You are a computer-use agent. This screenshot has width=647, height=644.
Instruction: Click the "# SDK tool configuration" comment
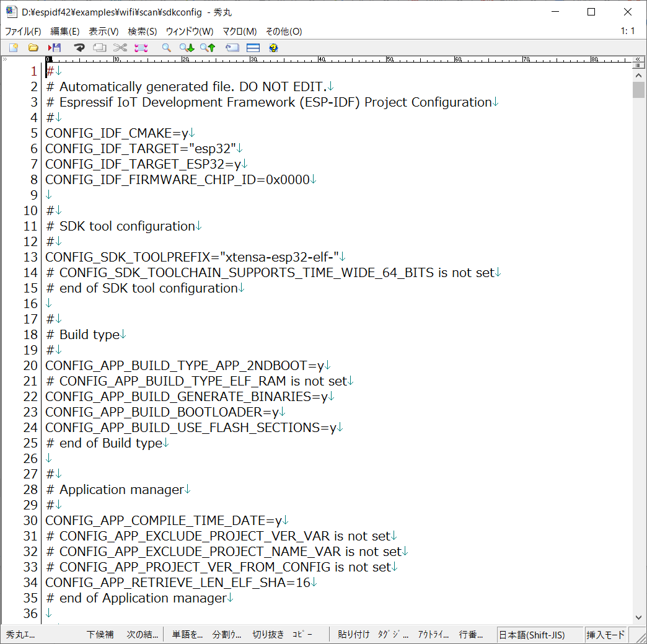click(120, 226)
